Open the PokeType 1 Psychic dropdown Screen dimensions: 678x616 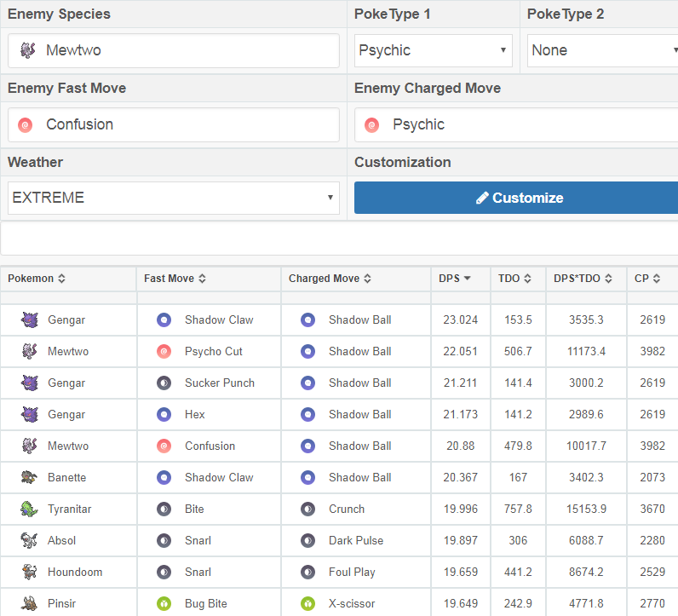[x=434, y=50]
